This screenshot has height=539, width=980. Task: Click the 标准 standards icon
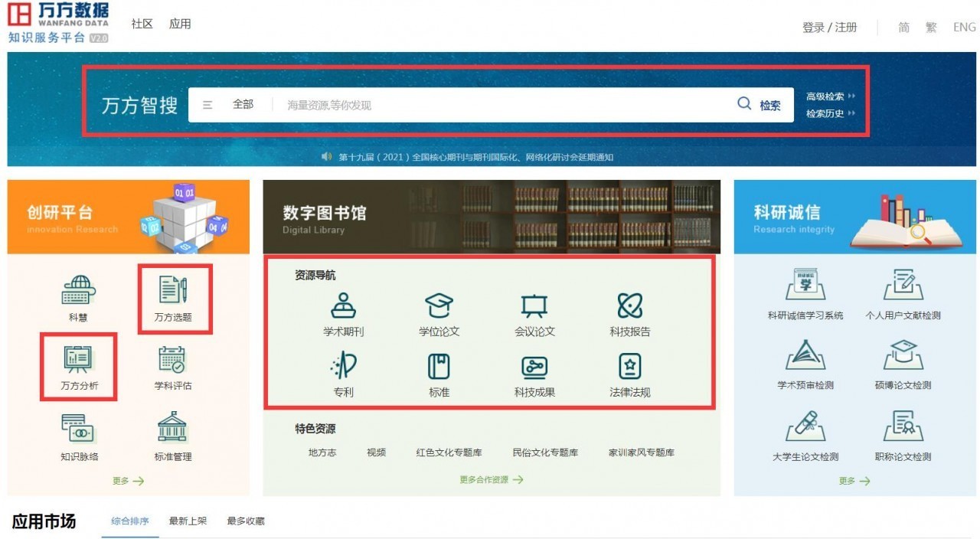pos(439,367)
